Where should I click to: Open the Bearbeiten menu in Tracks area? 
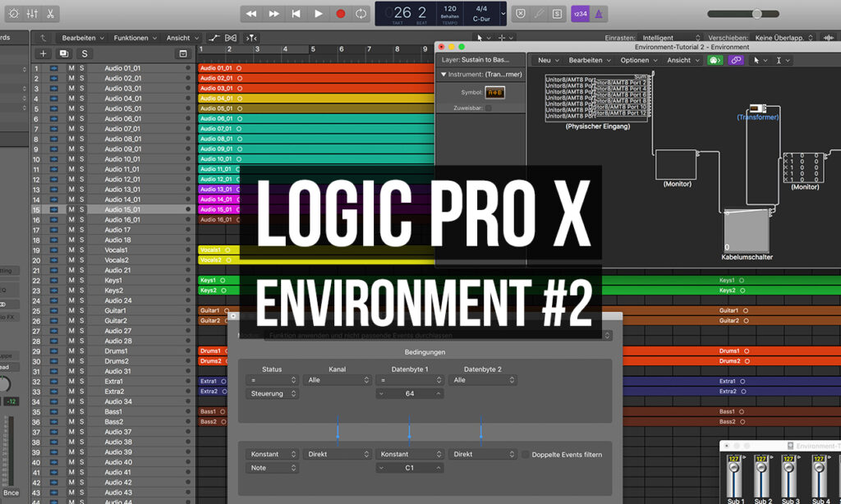click(x=83, y=38)
